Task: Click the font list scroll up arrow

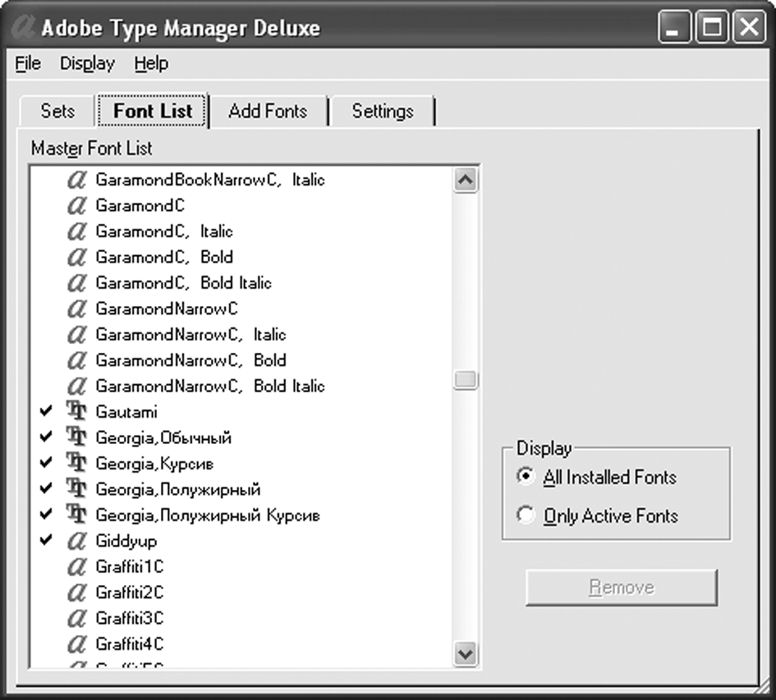Action: tap(466, 180)
